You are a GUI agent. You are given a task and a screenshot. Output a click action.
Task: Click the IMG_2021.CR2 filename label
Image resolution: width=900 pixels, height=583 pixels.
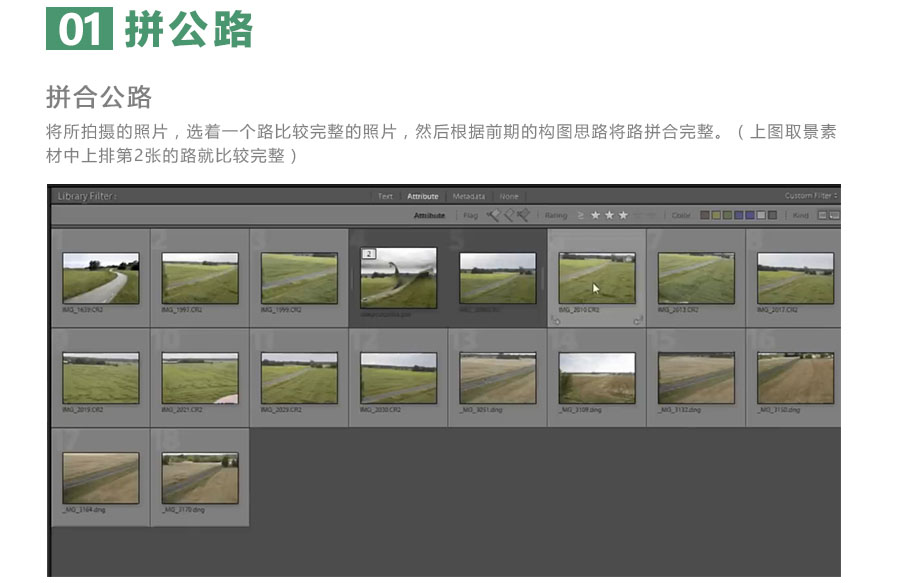point(182,410)
